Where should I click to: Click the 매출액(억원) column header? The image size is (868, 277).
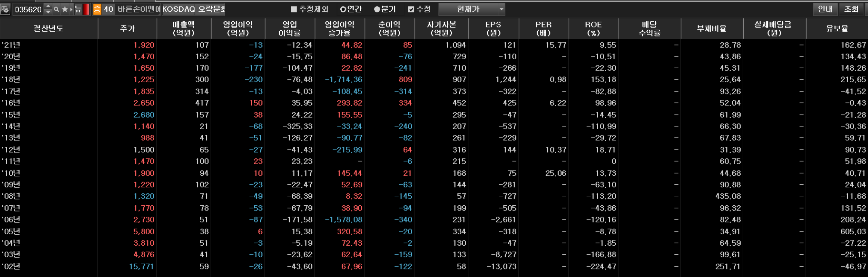click(184, 29)
